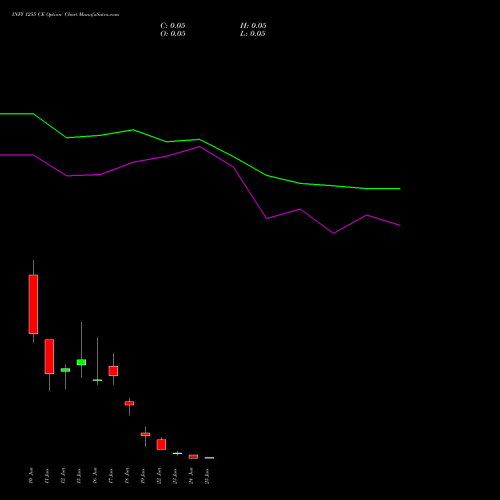Click the '10 Jun' date axis label
500x500 pixels.
31,476
